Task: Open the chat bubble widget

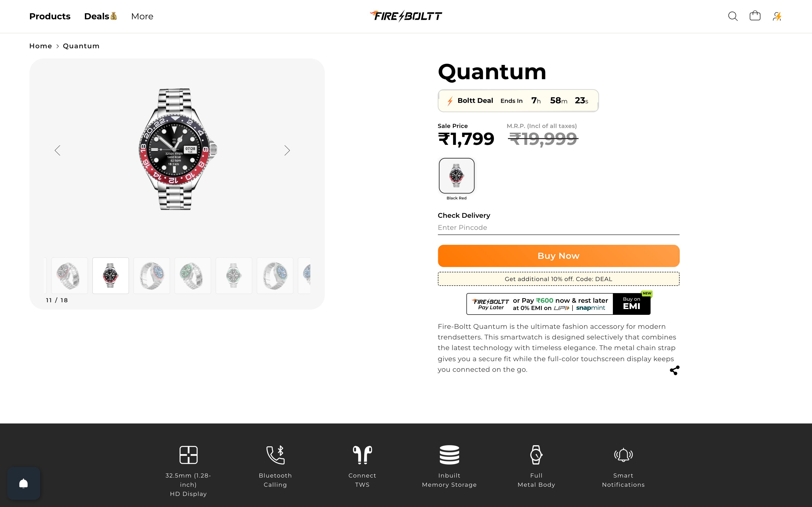Action: (23, 483)
